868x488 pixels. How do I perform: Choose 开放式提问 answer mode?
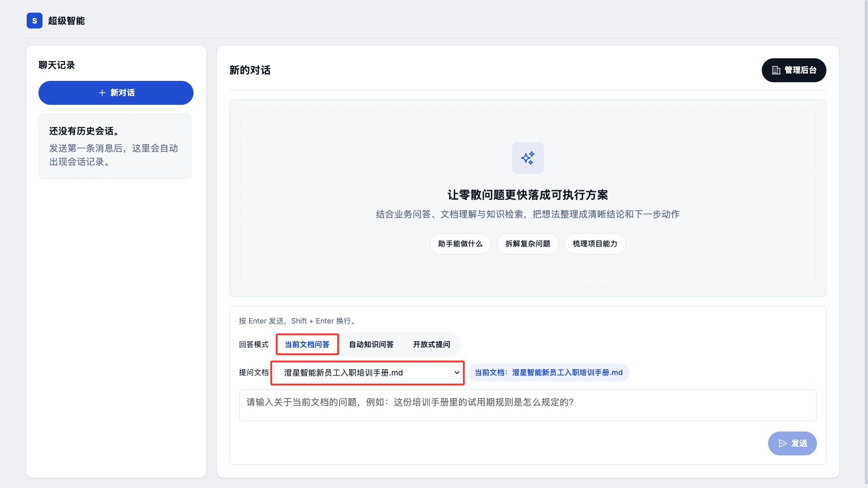pos(431,344)
